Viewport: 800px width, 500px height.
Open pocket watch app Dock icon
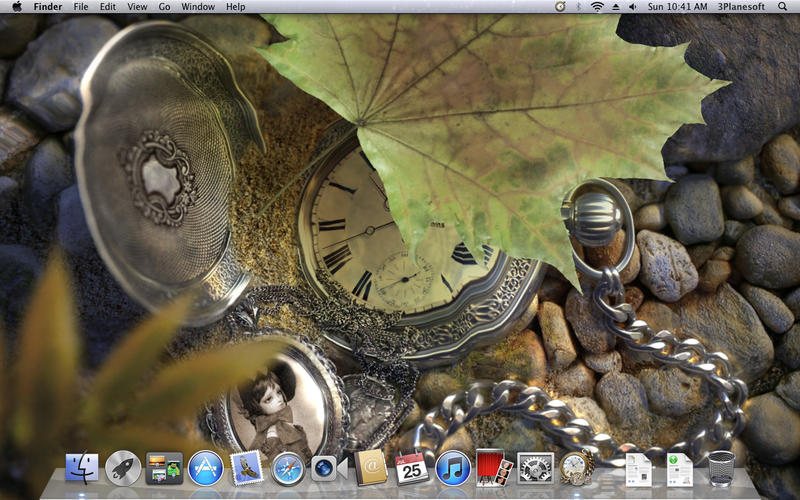[x=577, y=467]
